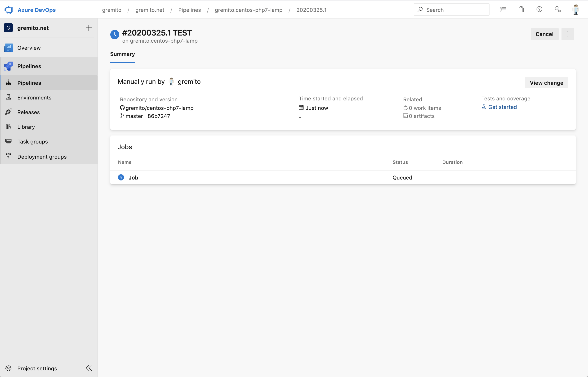
Task: Click the Get started tests link
Action: 502,107
